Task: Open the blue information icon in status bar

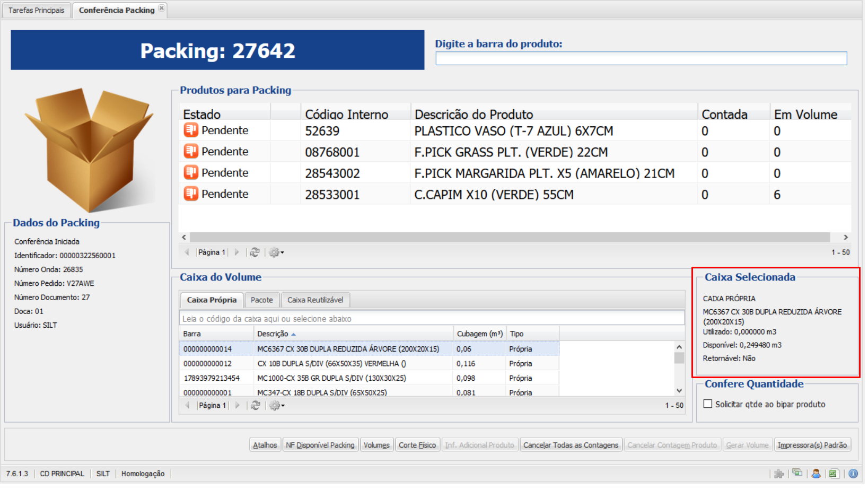Action: tap(853, 474)
